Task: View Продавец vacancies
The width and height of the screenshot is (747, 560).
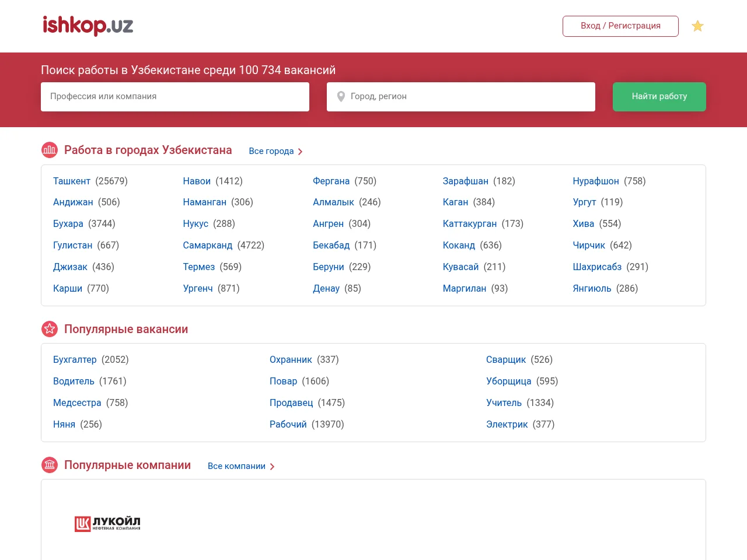Action: (291, 403)
